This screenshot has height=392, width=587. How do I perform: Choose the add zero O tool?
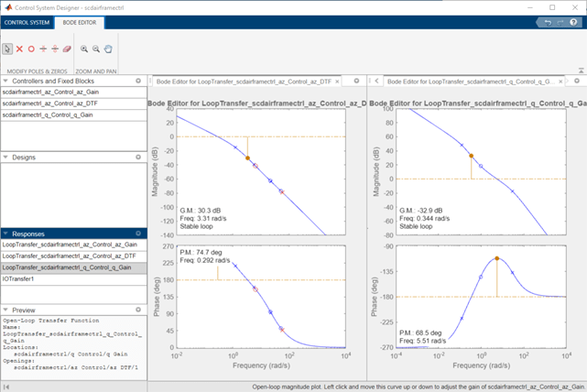click(31, 49)
